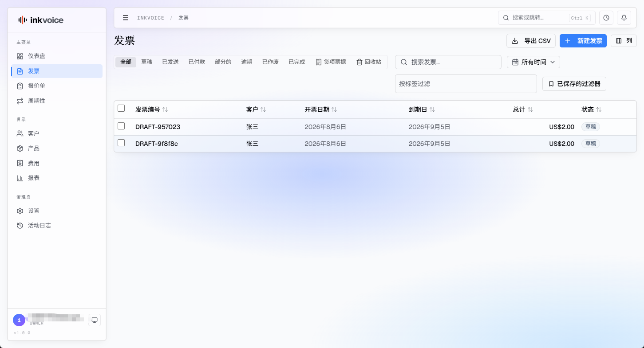
Task: Click the INKVOICE breadcrumb link
Action: pos(150,18)
